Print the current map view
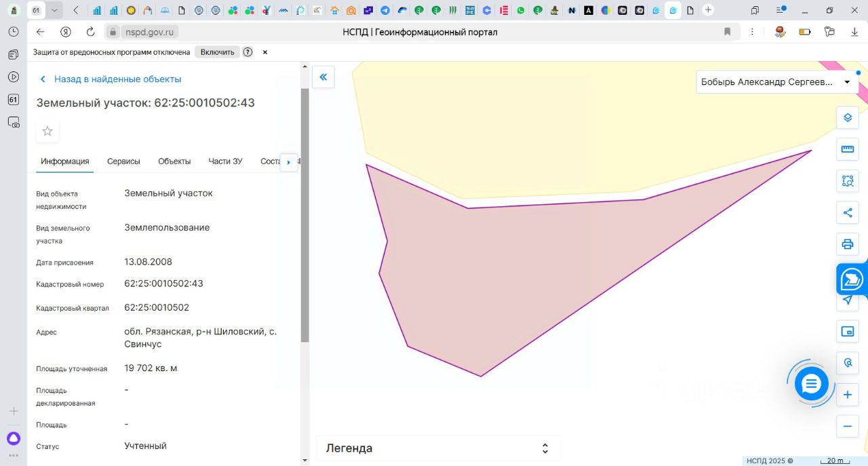Screen dimensions: 868x466 point(847,244)
